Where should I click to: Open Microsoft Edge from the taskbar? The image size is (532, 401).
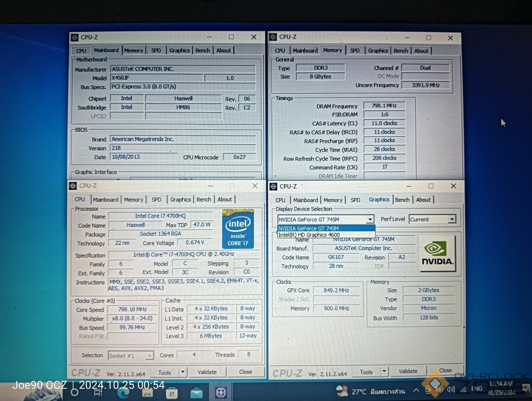[123, 393]
